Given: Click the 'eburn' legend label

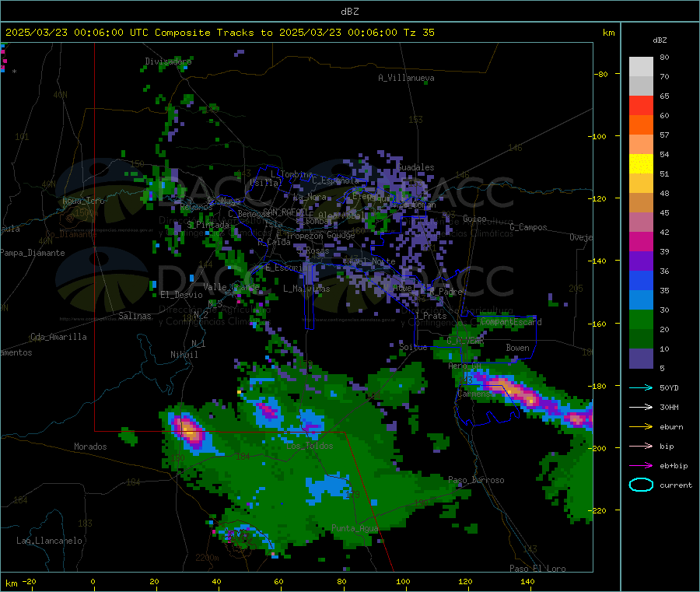Looking at the screenshot, I should click(x=671, y=427).
